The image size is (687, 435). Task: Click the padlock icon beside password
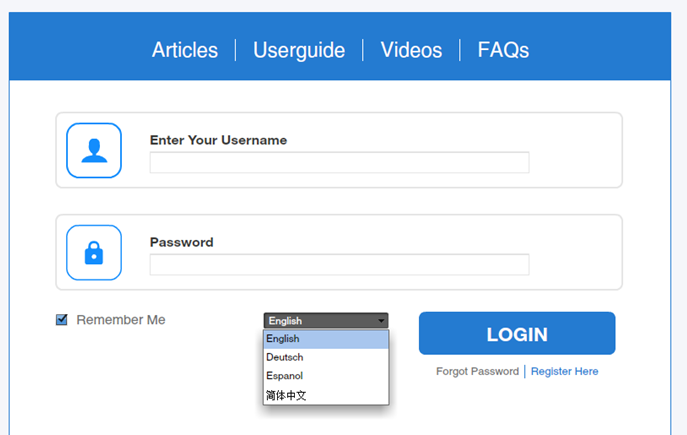coord(94,252)
